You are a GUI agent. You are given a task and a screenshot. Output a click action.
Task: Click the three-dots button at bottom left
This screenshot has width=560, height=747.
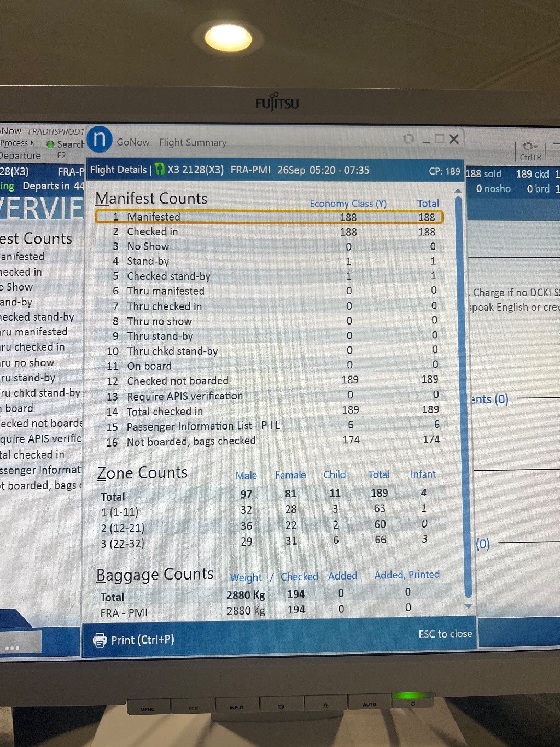pyautogui.click(x=12, y=647)
